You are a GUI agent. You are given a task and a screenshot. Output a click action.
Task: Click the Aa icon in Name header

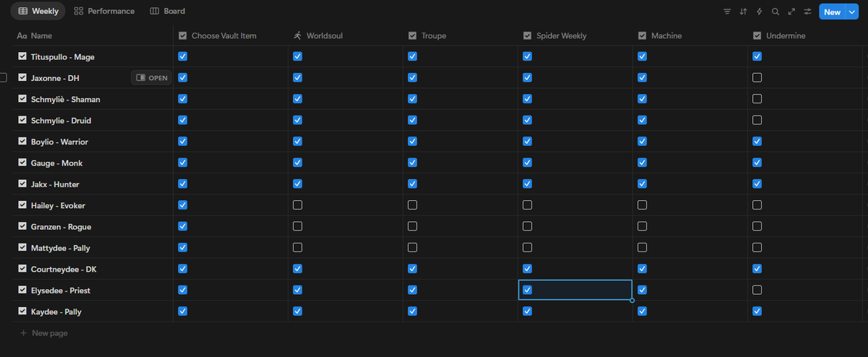point(22,35)
